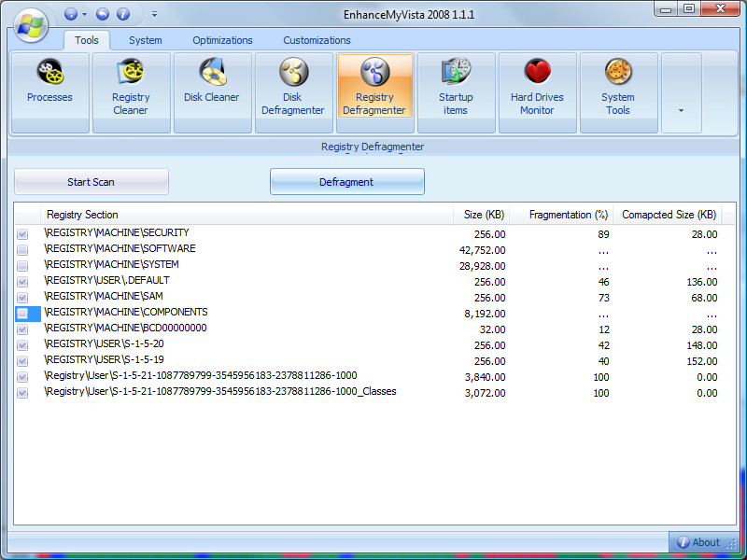Click the fragmentation value 73
747x560 pixels.
[x=603, y=298]
